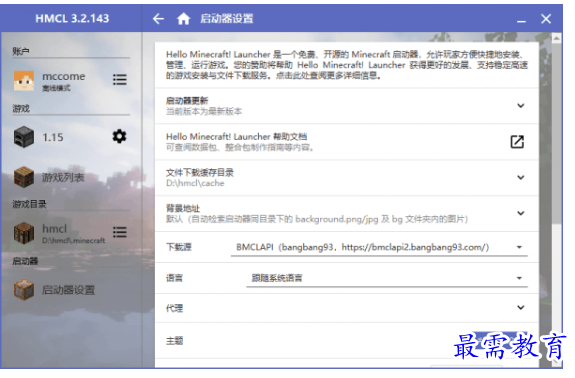Select 游戏列表 in the sidebar

tap(63, 177)
